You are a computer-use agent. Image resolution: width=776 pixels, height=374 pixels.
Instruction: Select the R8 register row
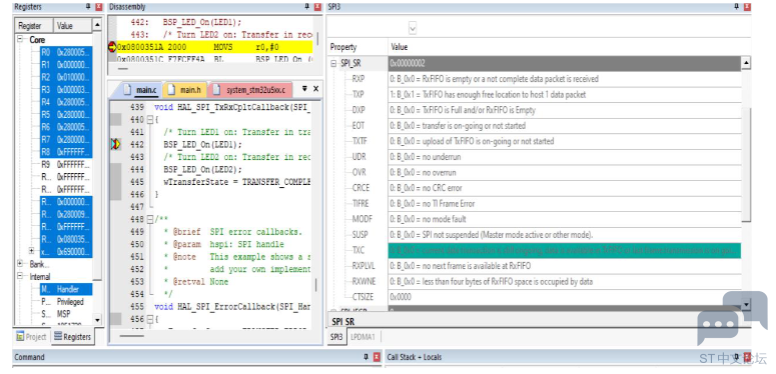pos(66,152)
